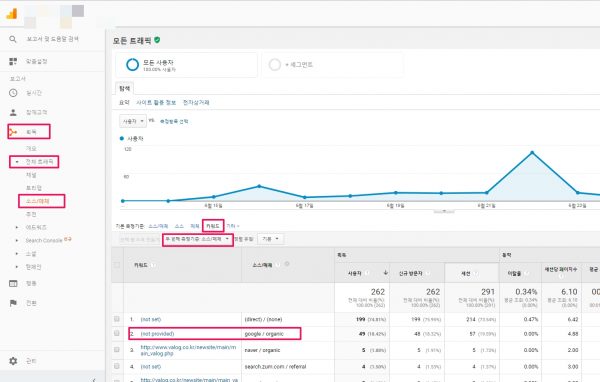Click '(direct) / (none)' cell
Viewport: 600px width, 382px height.
tap(263, 319)
